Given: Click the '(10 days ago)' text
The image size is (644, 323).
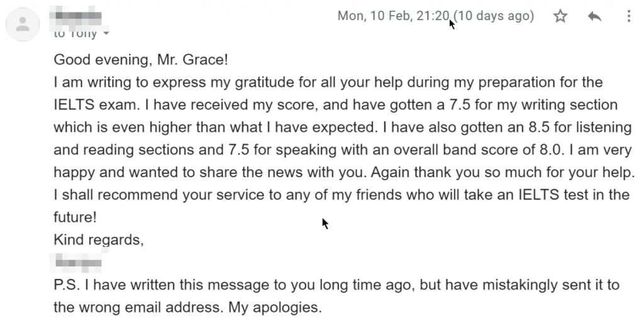Looking at the screenshot, I should [x=494, y=16].
